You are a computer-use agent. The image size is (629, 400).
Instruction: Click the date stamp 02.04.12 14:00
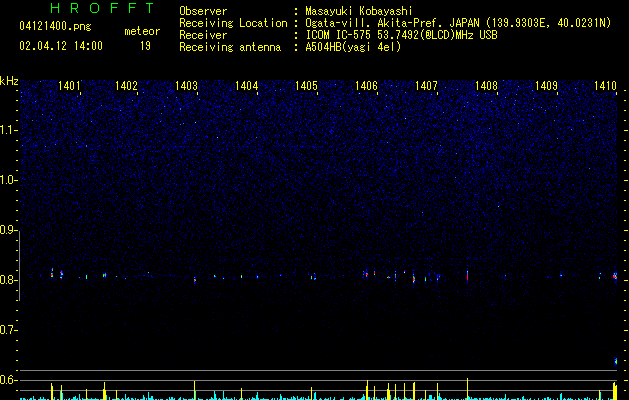tap(61, 46)
